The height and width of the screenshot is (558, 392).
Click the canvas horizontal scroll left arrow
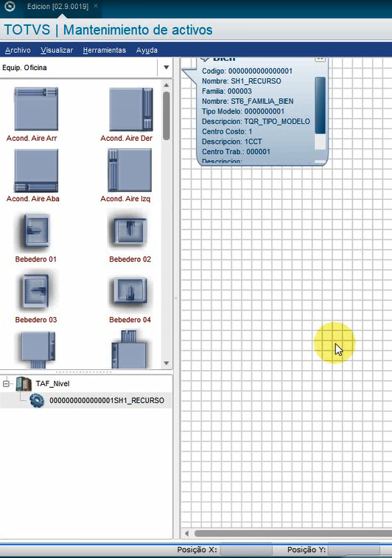[x=186, y=533]
